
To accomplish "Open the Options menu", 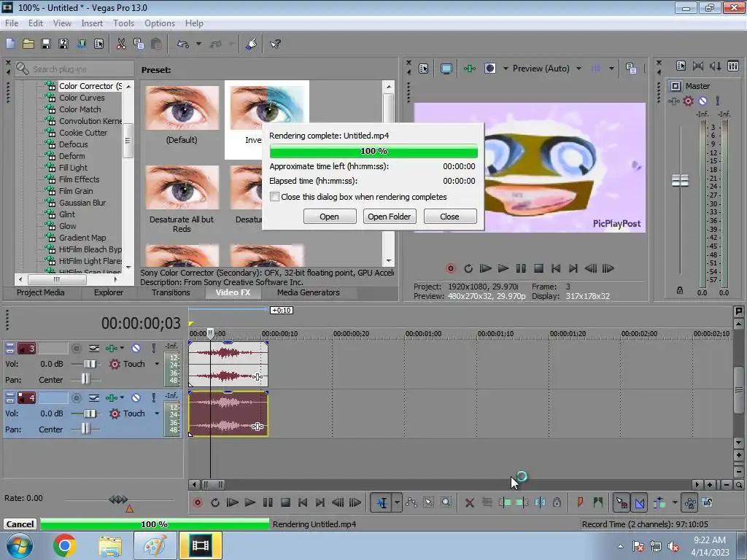I will coord(160,23).
